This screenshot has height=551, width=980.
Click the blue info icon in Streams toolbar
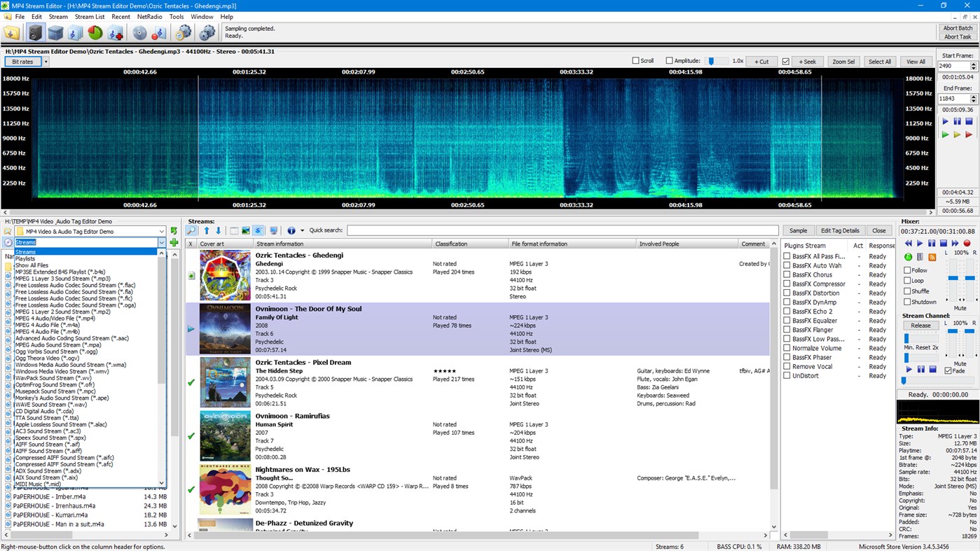[x=291, y=230]
